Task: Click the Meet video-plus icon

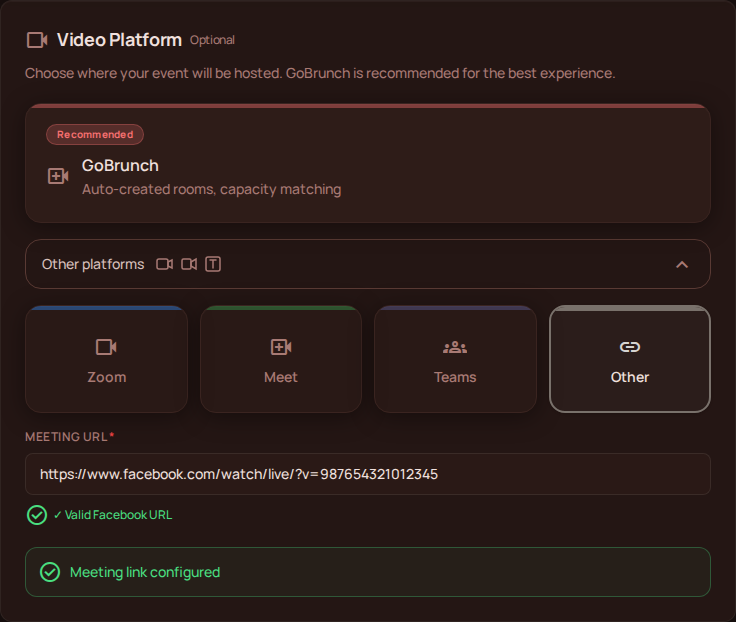Action: pos(281,347)
